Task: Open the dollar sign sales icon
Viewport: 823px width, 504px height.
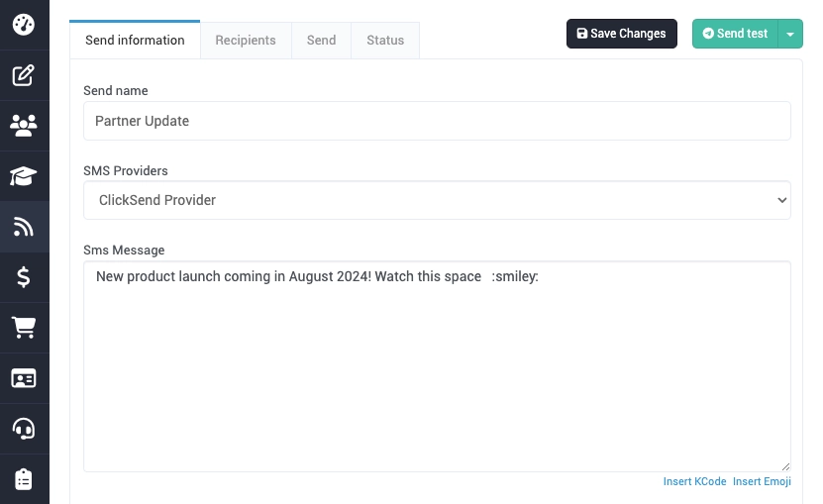Action: 24,277
